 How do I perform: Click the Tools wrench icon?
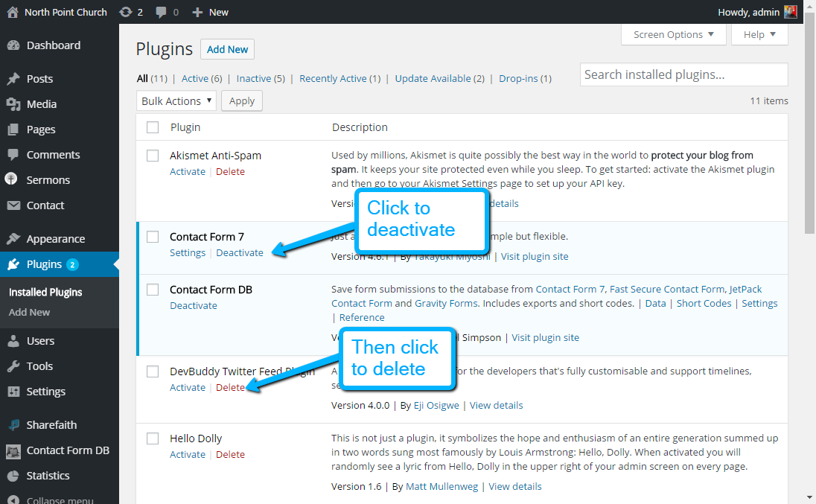13,366
